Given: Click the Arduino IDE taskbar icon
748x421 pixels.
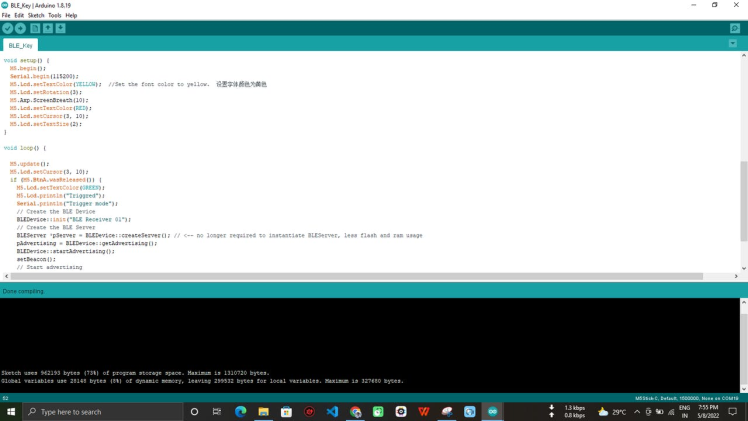Looking at the screenshot, I should click(x=492, y=411).
